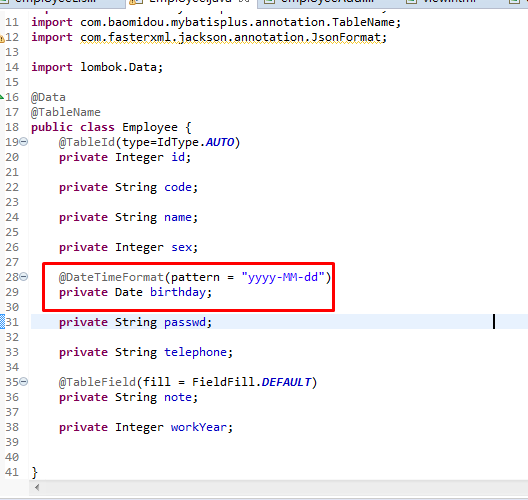
Task: Click the italic 'AUTO' constant
Action: coord(220,142)
